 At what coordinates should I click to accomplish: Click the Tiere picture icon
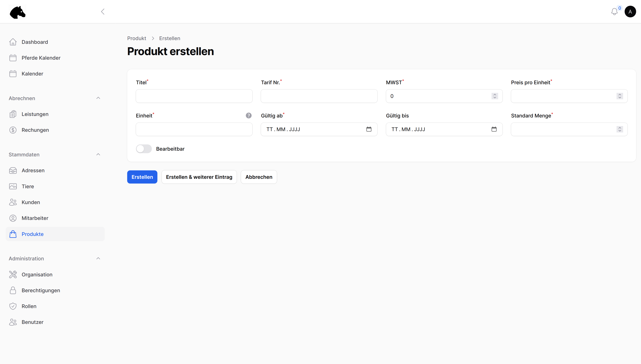pyautogui.click(x=13, y=186)
